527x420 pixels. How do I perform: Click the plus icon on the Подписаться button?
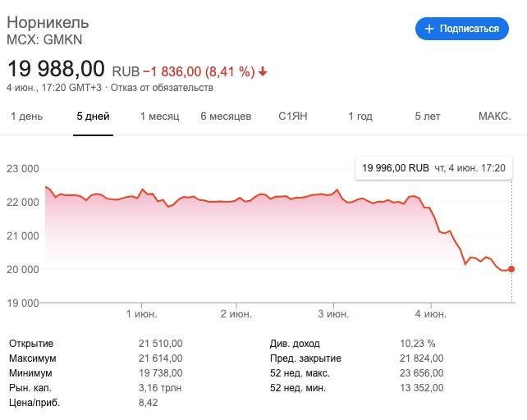pyautogui.click(x=428, y=29)
